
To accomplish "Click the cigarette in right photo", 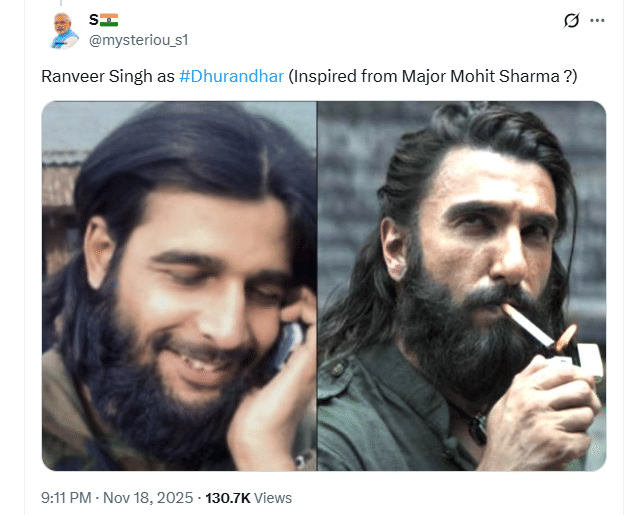I will [x=530, y=325].
